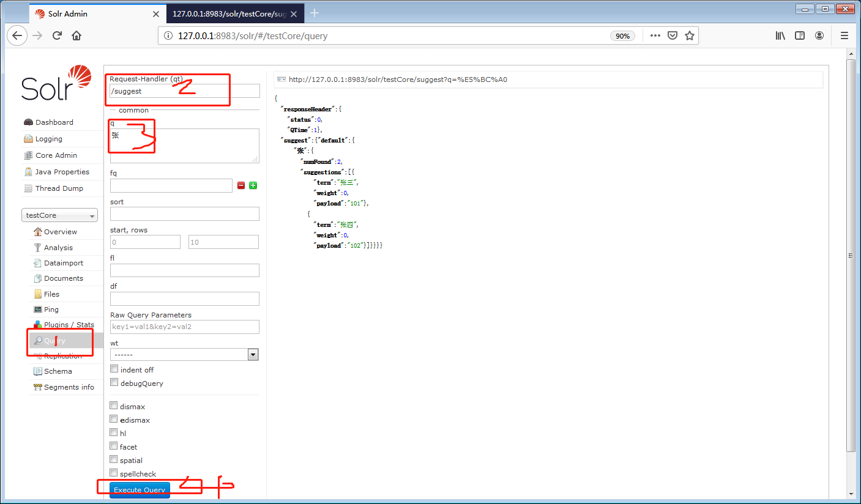
Task: Click the 90% zoom reset badge
Action: [x=622, y=36]
